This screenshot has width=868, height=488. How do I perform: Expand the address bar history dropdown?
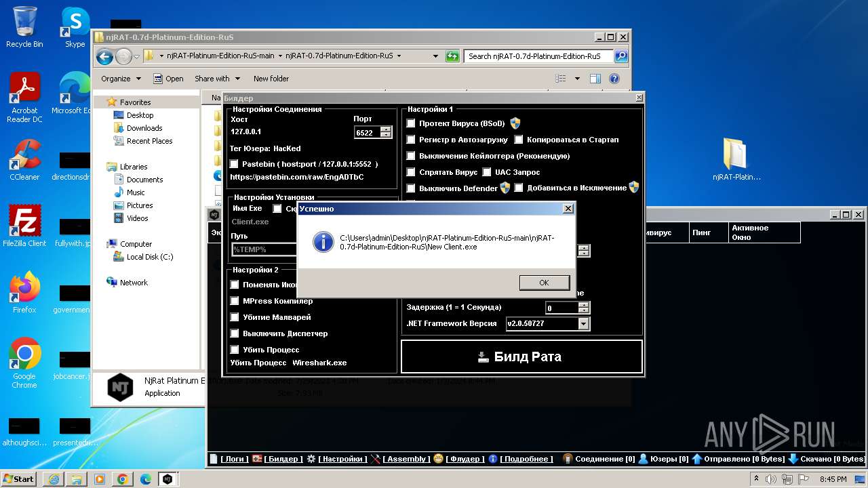coord(436,56)
